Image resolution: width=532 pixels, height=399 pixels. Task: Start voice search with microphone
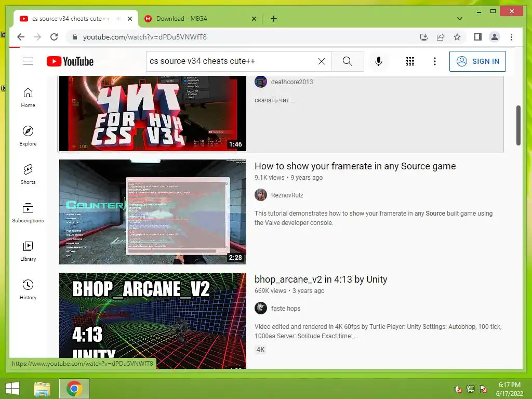pos(379,61)
